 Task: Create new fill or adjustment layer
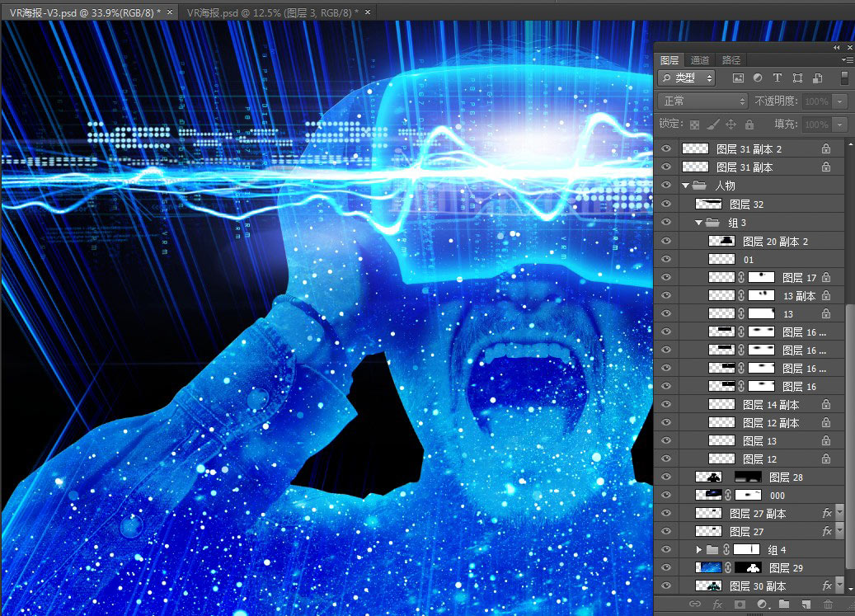coord(762,604)
